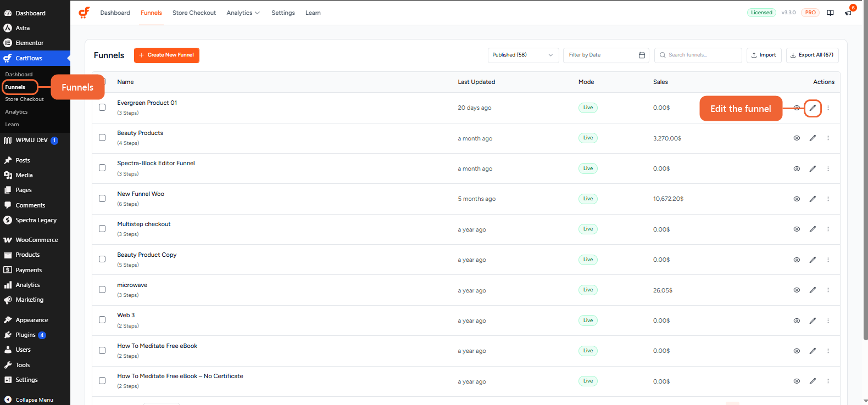Screen dimensions: 868x405
Task: Collapse the WordPress admin menu
Action: pyautogui.click(x=35, y=400)
